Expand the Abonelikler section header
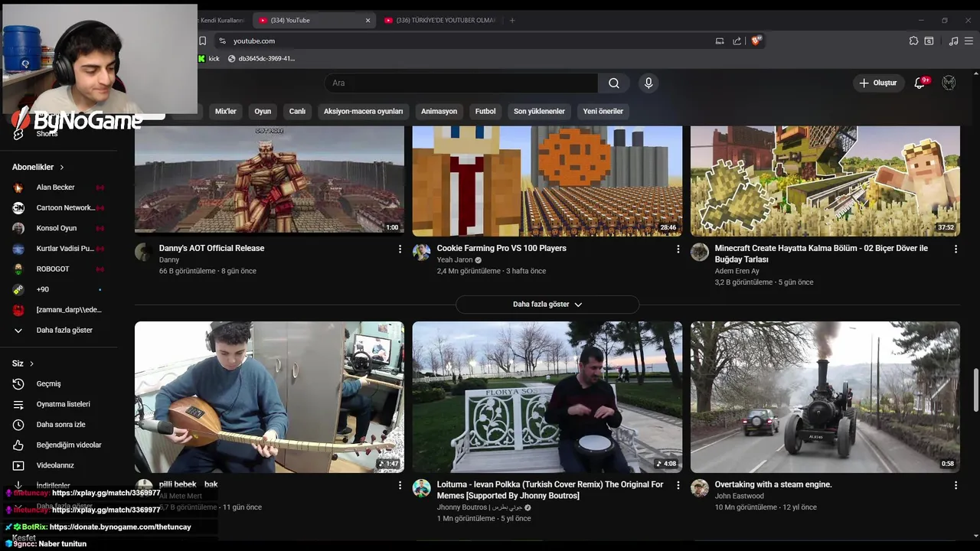The width and height of the screenshot is (980, 551). click(38, 167)
